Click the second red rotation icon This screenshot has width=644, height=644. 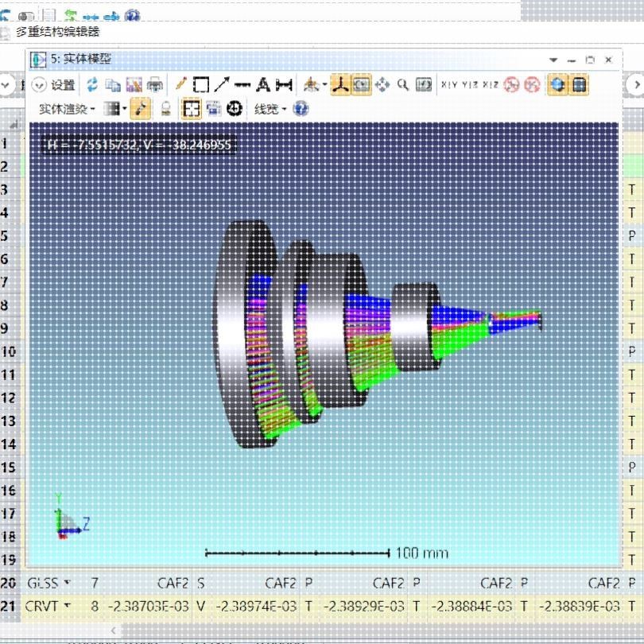pos(532,84)
